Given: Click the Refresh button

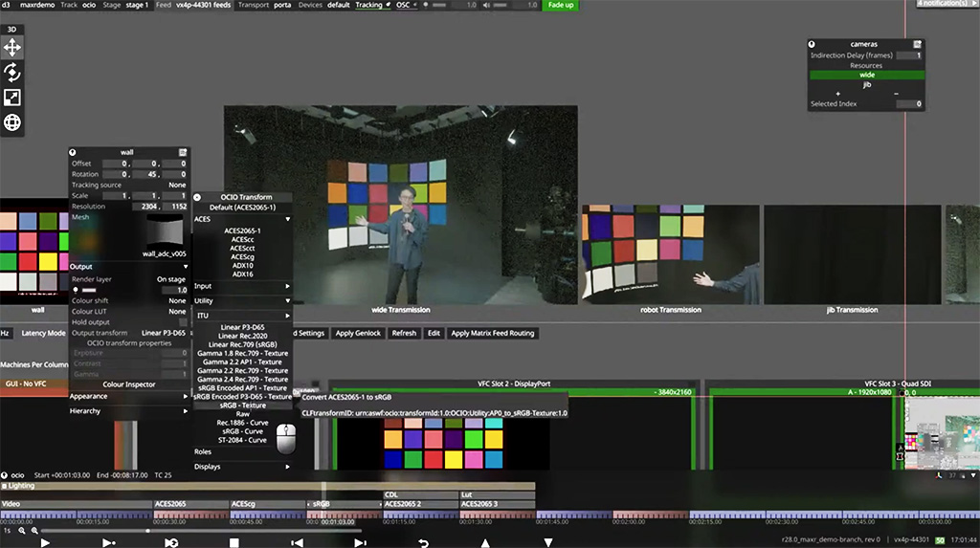Looking at the screenshot, I should pyautogui.click(x=404, y=333).
